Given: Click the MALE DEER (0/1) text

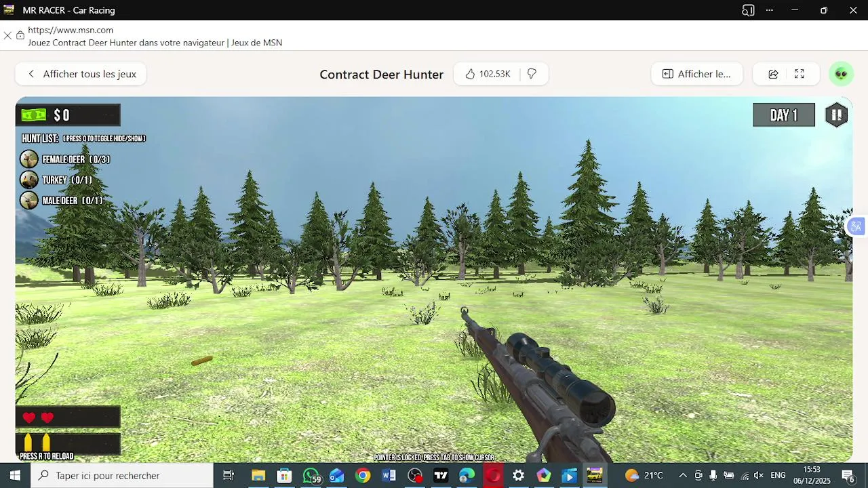Looking at the screenshot, I should [x=73, y=201].
